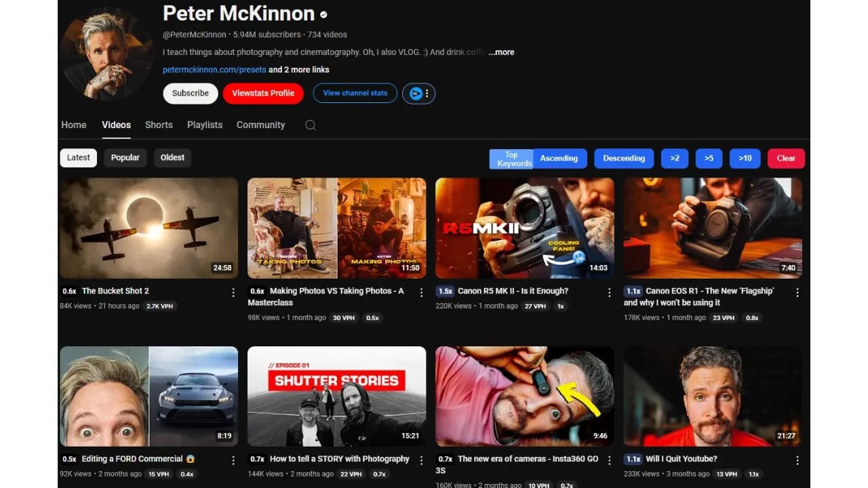This screenshot has width=868, height=488.
Task: Open options menu for Will I Quit Youtube?
Action: tap(797, 460)
